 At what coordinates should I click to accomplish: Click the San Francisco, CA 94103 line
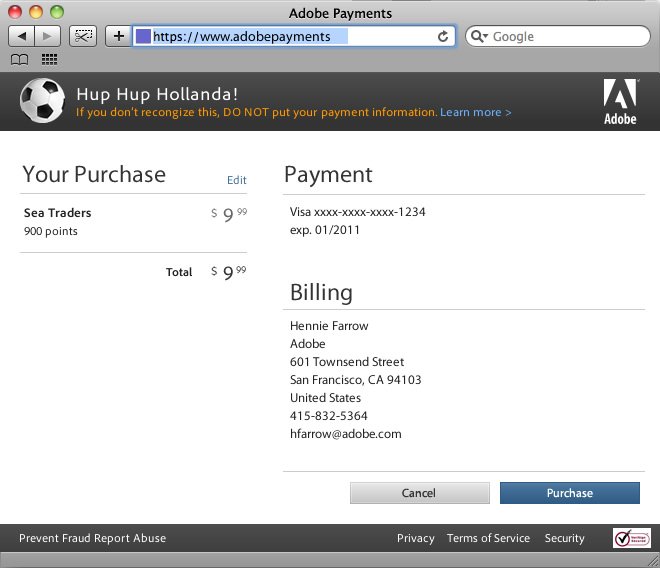356,380
